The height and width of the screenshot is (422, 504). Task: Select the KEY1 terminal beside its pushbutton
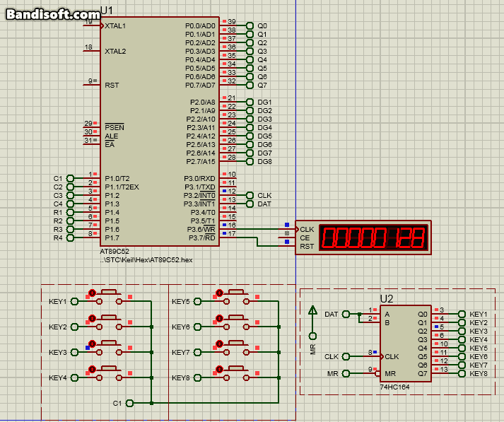tap(74, 301)
